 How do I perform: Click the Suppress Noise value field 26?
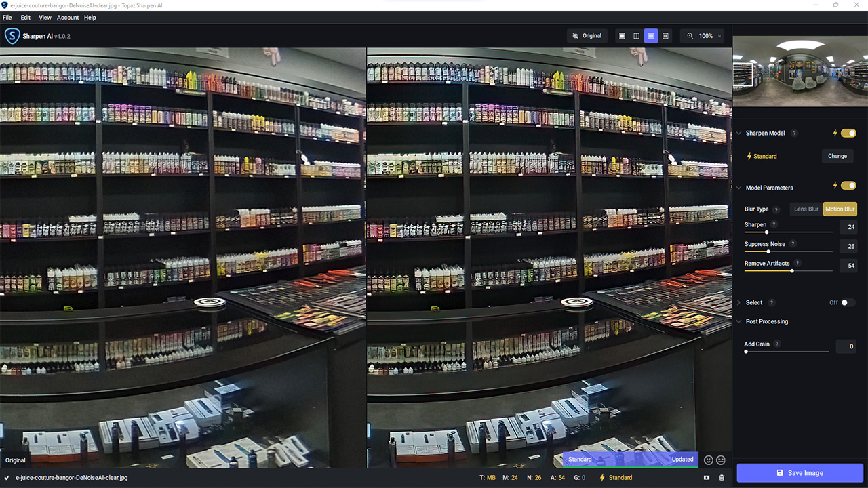pos(848,246)
